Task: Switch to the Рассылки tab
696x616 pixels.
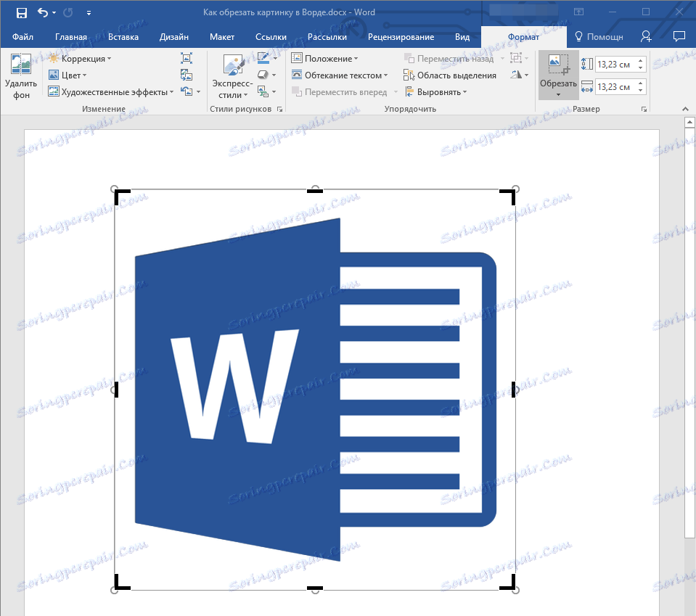Action: [x=327, y=37]
